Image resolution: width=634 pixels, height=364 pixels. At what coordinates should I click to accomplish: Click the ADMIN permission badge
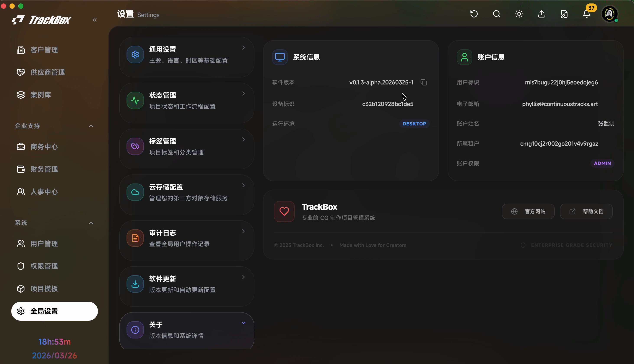click(x=602, y=163)
